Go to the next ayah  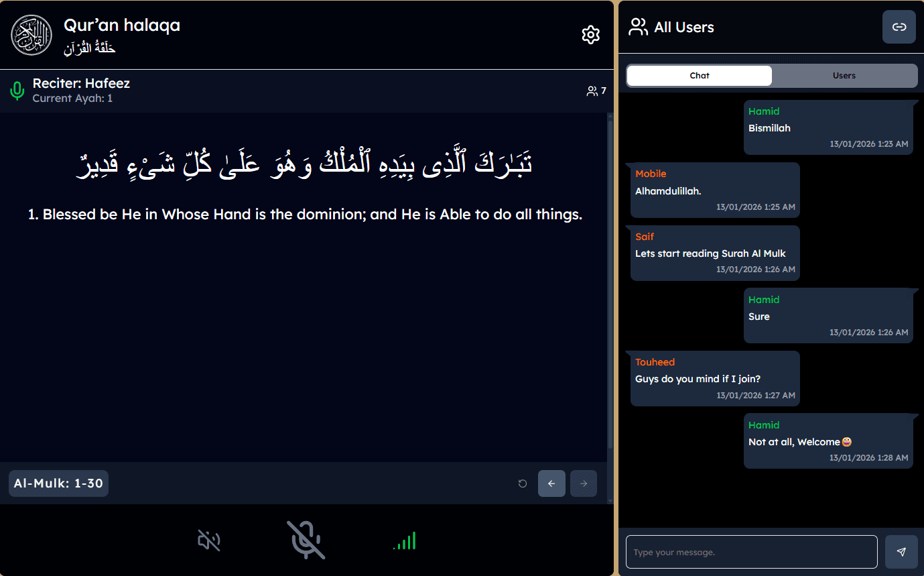(x=583, y=483)
